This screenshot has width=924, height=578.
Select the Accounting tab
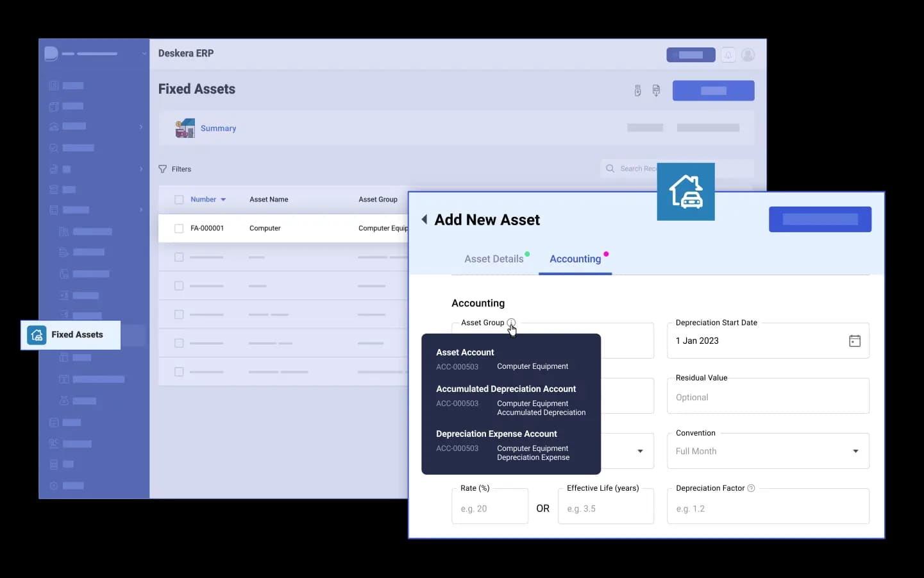(x=575, y=259)
